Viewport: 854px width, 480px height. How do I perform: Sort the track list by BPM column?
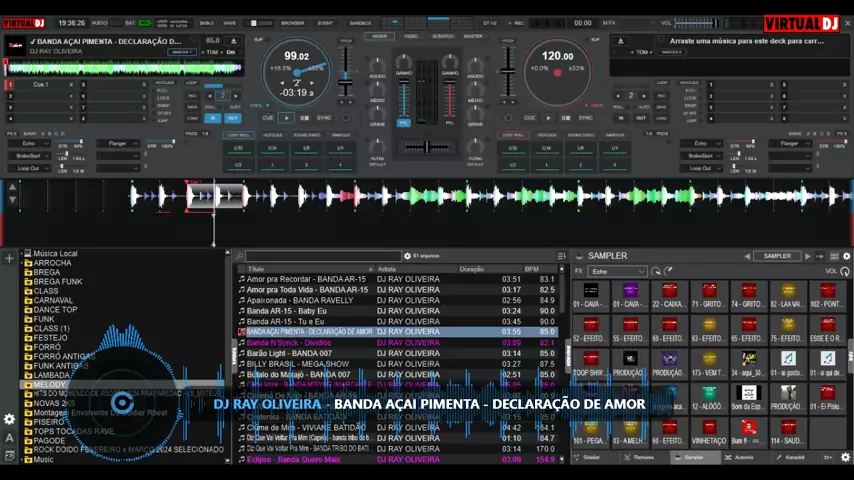tap(532, 269)
